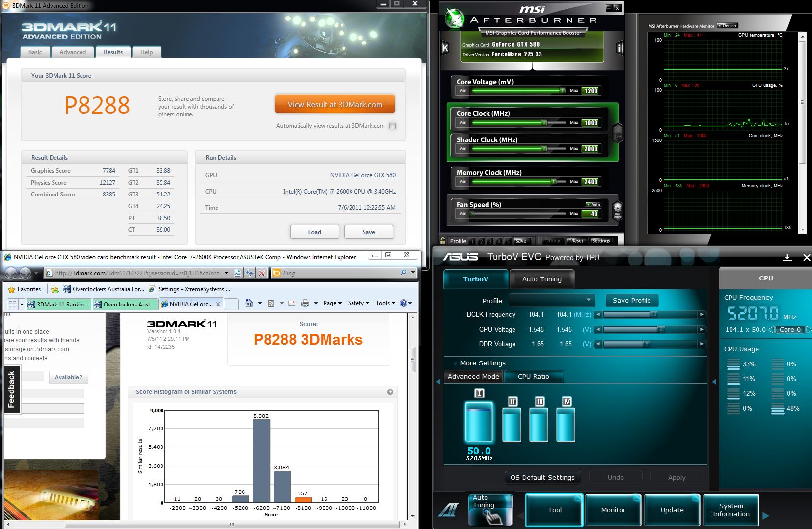Open the IE address bar dropdown
Viewport: 812px width, 529px height.
click(226, 273)
